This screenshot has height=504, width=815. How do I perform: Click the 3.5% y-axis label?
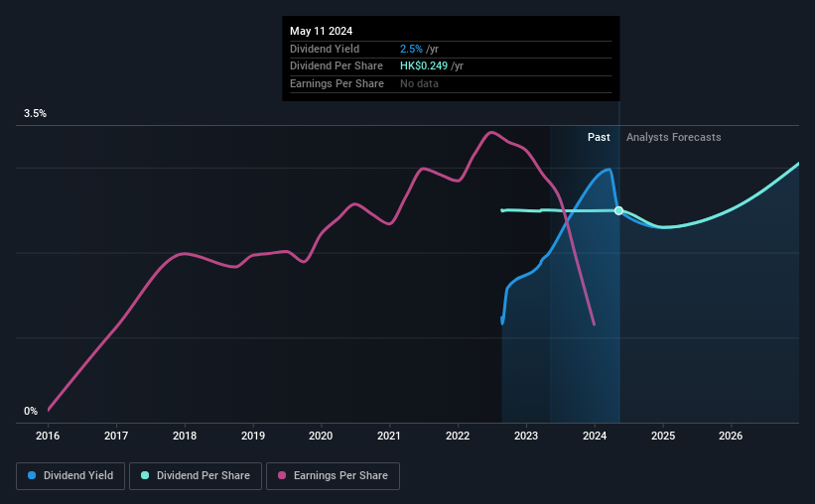(x=35, y=113)
